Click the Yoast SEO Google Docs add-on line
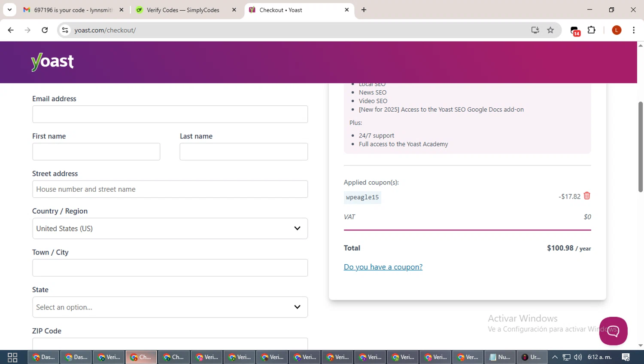The height and width of the screenshot is (364, 644). click(x=441, y=110)
